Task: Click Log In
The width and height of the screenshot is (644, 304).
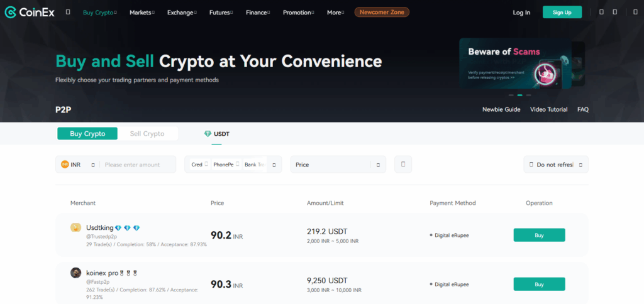Action: point(521,13)
